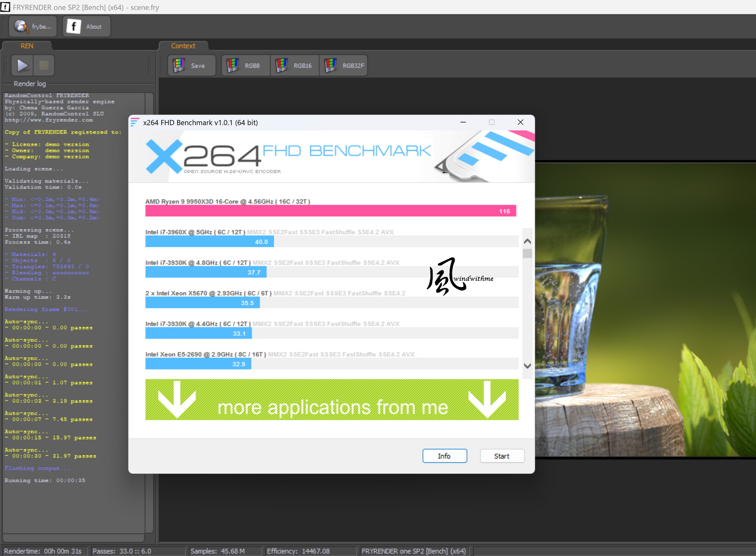Switch to the Context tab

(183, 46)
